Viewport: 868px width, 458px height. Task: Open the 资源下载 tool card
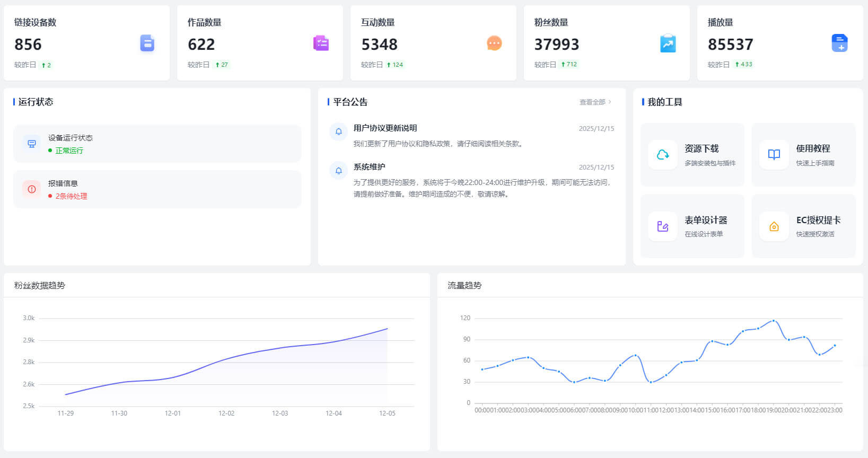pyautogui.click(x=692, y=155)
